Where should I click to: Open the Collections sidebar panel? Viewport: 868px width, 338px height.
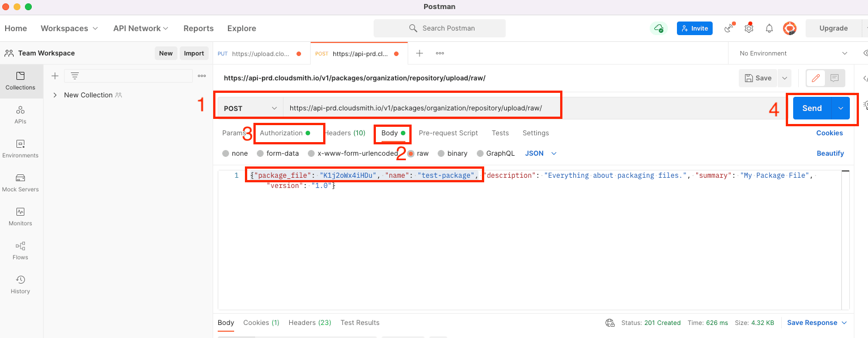tap(20, 81)
